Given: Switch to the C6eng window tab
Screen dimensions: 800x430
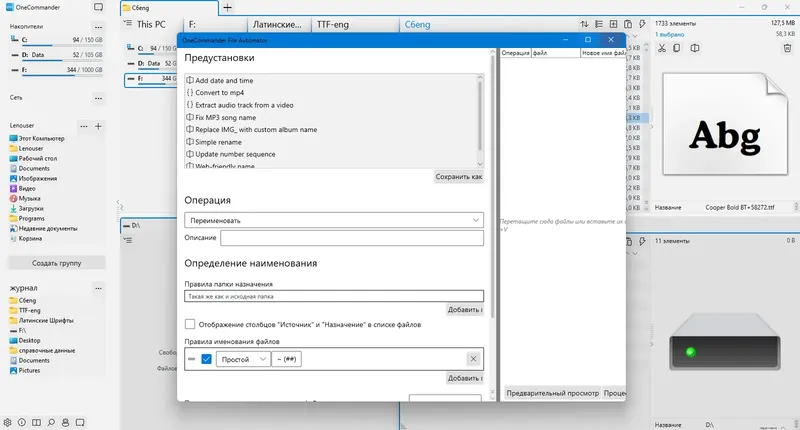Looking at the screenshot, I should coord(168,8).
